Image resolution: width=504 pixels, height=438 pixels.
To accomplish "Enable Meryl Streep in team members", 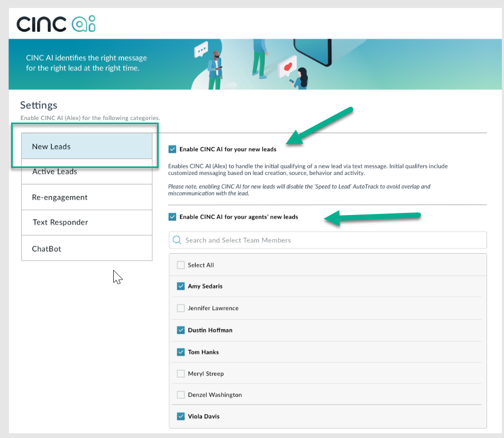I will pos(180,373).
